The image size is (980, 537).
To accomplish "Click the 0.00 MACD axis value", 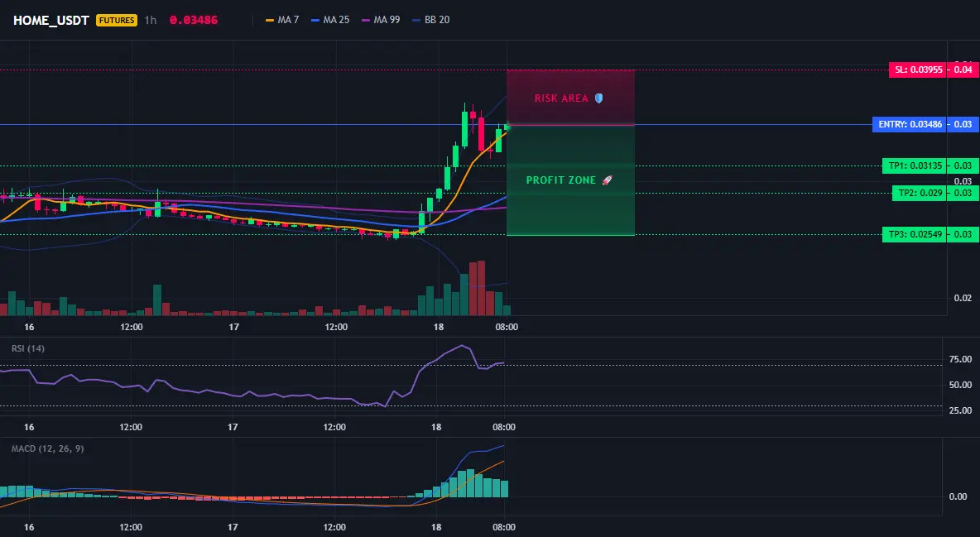I will [x=958, y=496].
